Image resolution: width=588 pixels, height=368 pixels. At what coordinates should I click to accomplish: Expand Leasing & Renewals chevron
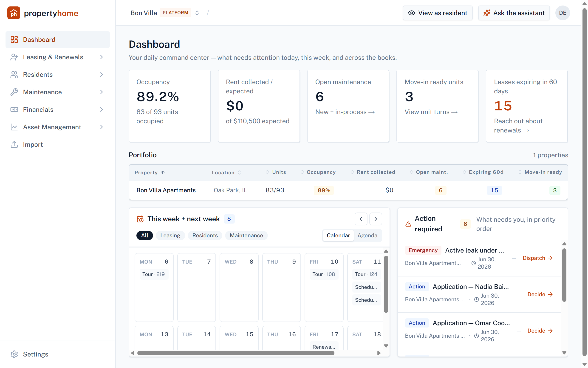pyautogui.click(x=102, y=57)
